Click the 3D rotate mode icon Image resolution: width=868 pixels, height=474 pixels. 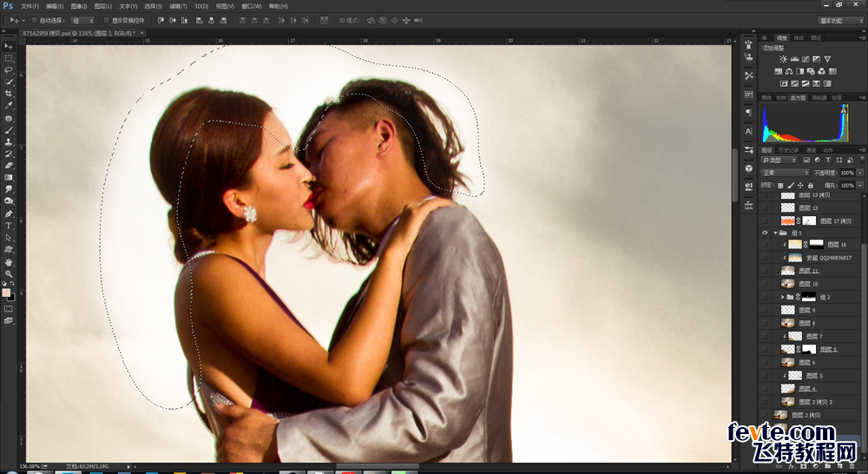tap(371, 21)
